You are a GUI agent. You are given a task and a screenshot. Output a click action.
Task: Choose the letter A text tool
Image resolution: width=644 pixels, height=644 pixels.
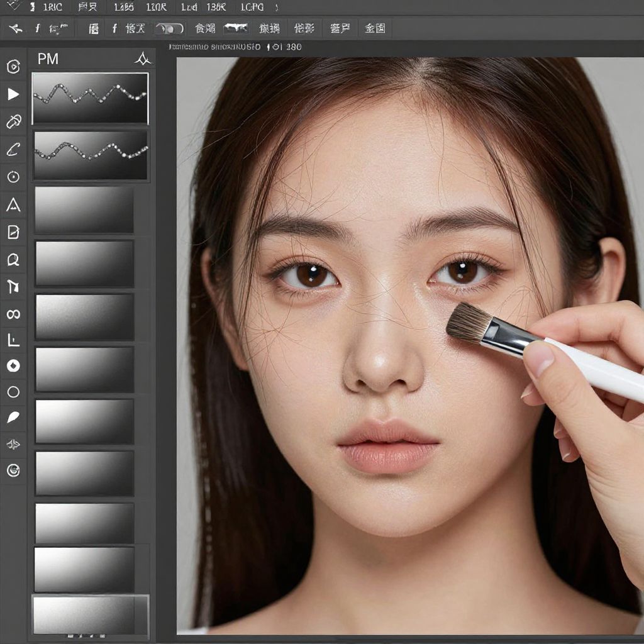(x=13, y=205)
